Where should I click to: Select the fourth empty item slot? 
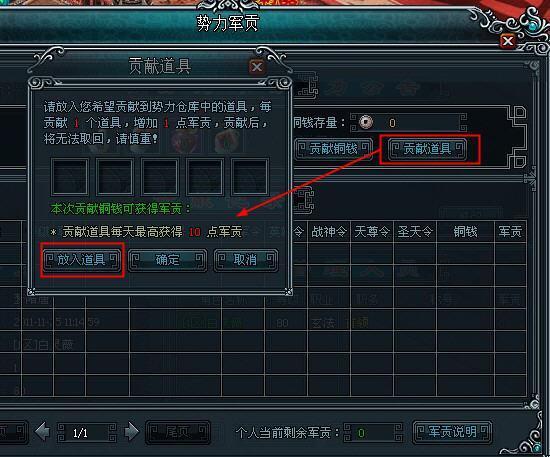coord(204,177)
